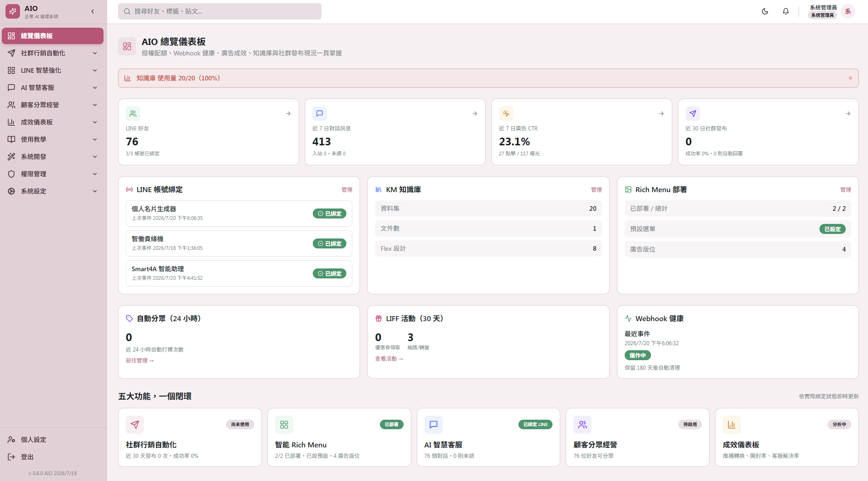This screenshot has width=868, height=481.
Task: Open 權限管理 sidebar item
Action: tap(53, 174)
